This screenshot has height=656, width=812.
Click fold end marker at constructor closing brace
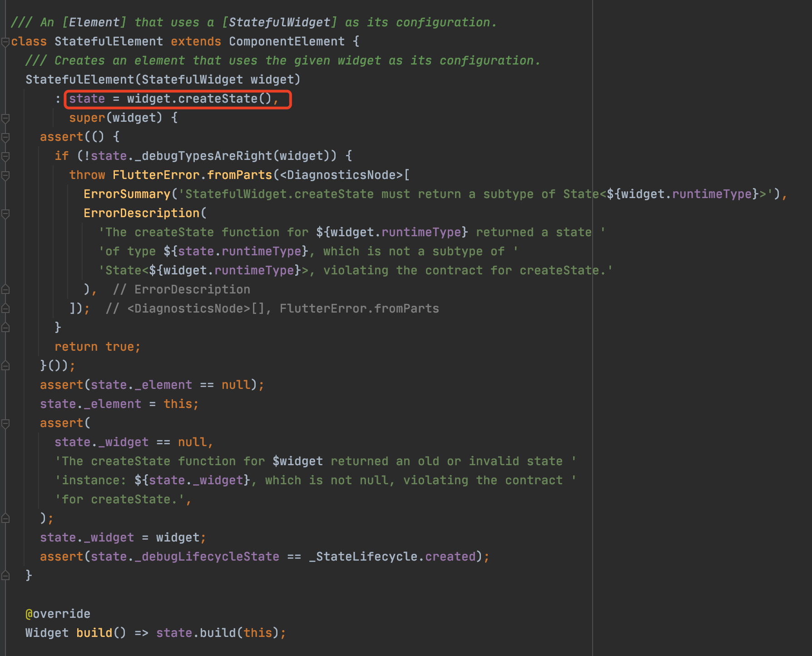(x=5, y=576)
